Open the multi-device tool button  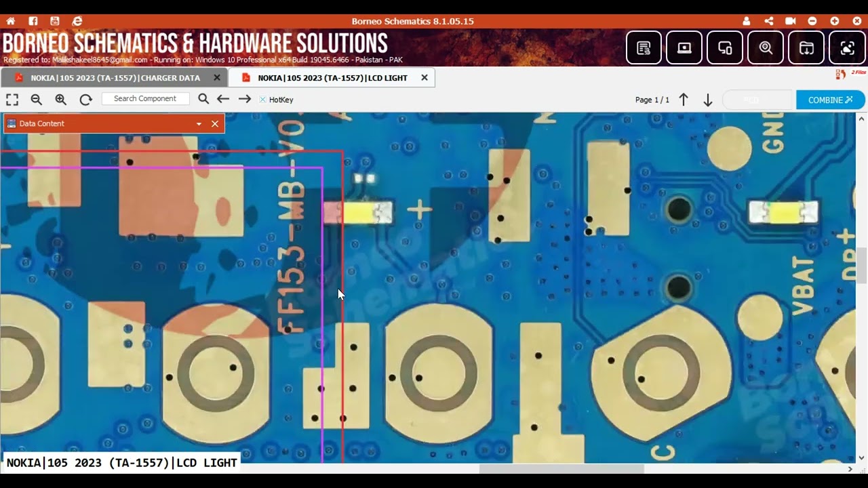[x=725, y=47]
